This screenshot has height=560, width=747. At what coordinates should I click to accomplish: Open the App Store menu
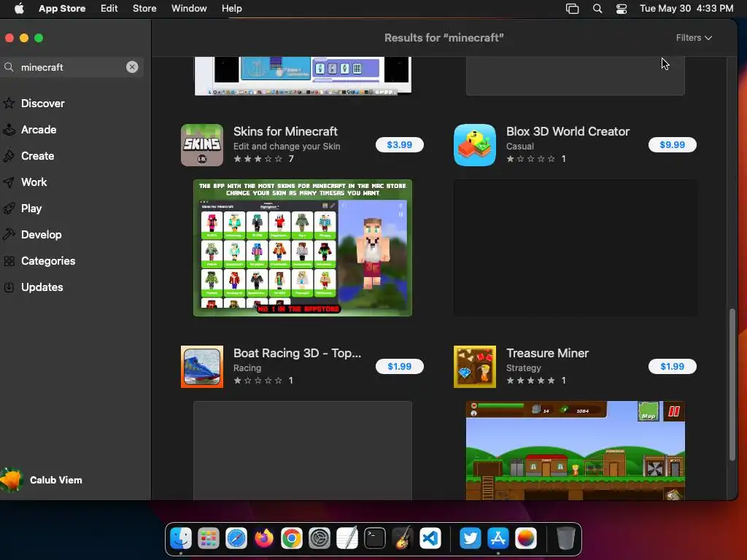pyautogui.click(x=62, y=9)
